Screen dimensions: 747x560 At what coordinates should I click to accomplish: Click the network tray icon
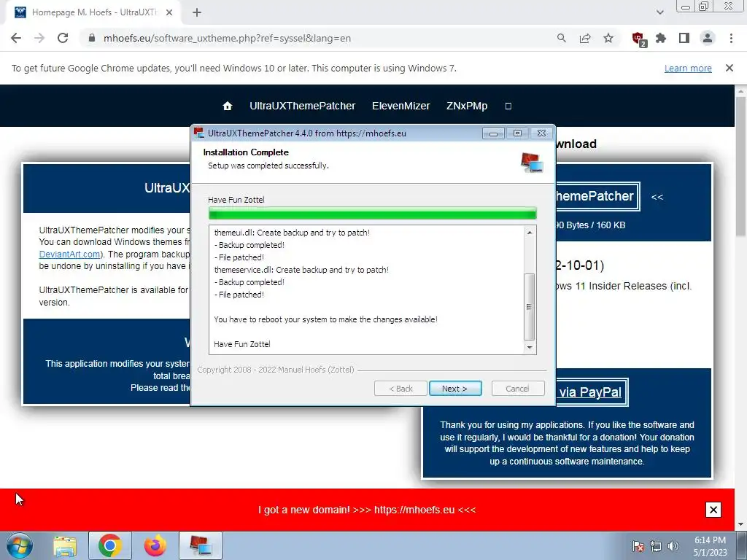(x=656, y=546)
